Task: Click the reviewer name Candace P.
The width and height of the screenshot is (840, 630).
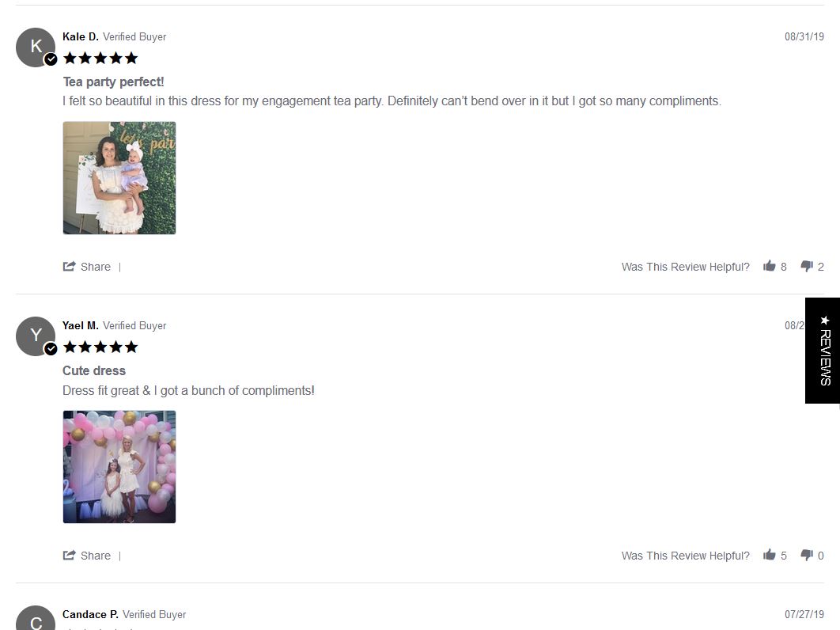Action: point(90,614)
